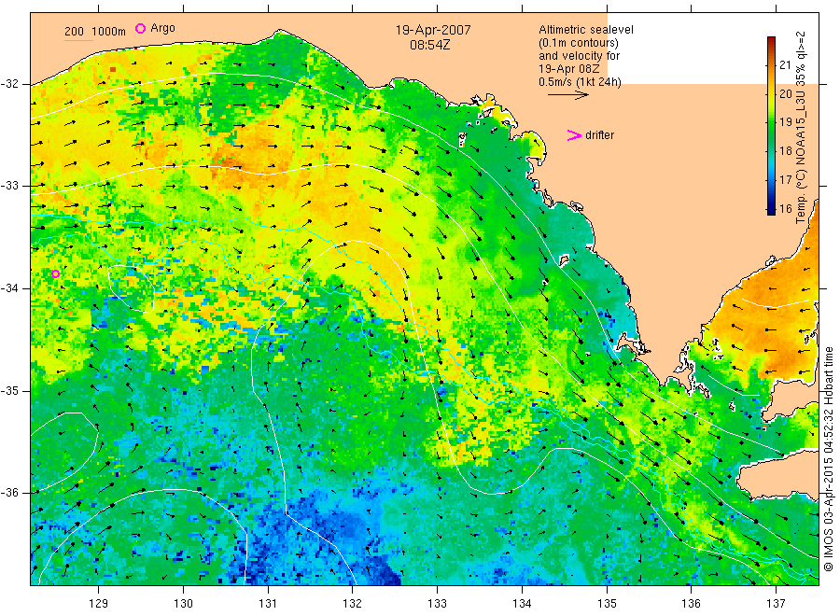Click the 'and velocity for' legend line
Viewport: 840px width, 616px height.
click(x=579, y=56)
